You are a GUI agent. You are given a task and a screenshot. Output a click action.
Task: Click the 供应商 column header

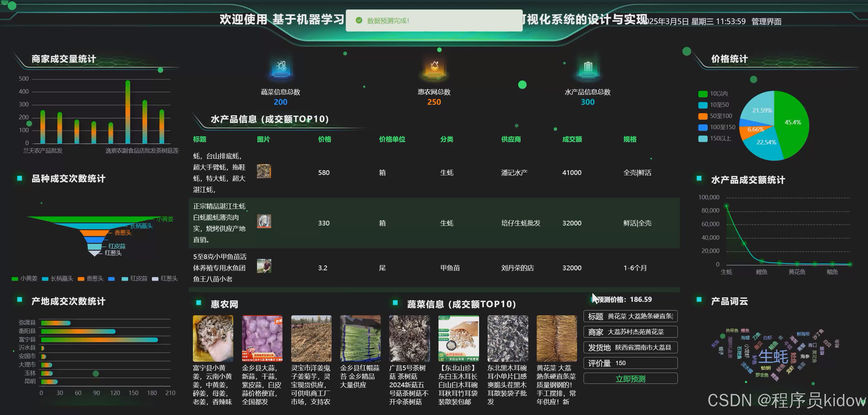tap(511, 139)
